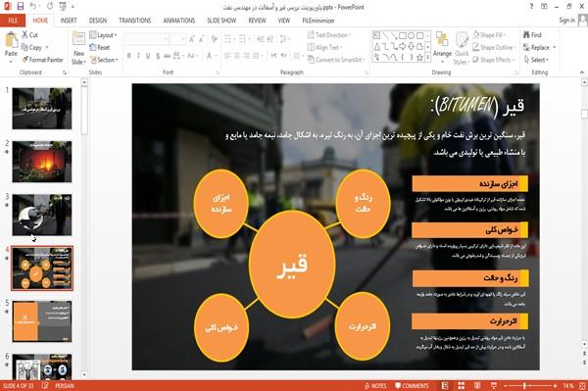Open the Select dropdown in Editing
The image size is (588, 391).
[x=536, y=60]
